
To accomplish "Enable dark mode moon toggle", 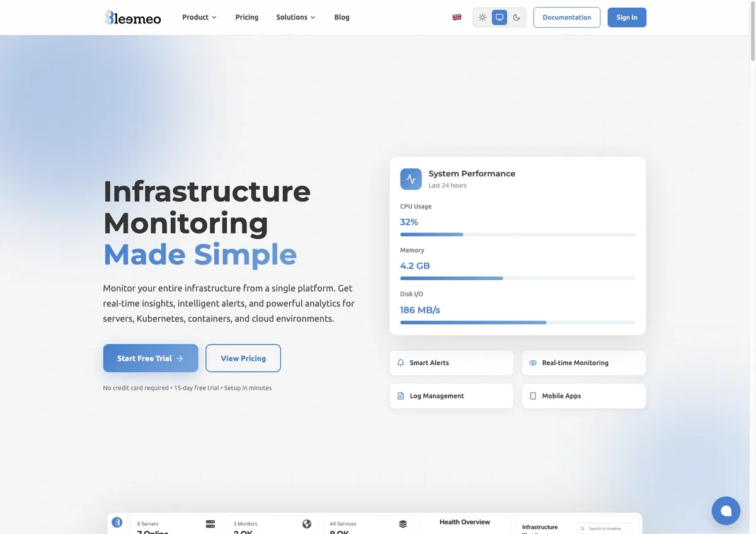I will tap(517, 18).
